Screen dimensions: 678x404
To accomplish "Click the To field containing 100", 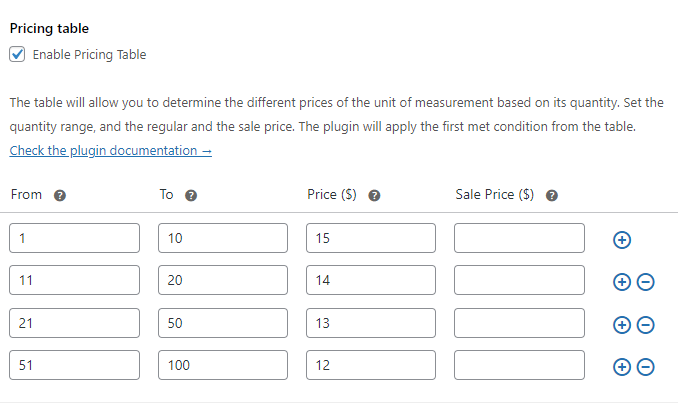I will click(x=223, y=365).
